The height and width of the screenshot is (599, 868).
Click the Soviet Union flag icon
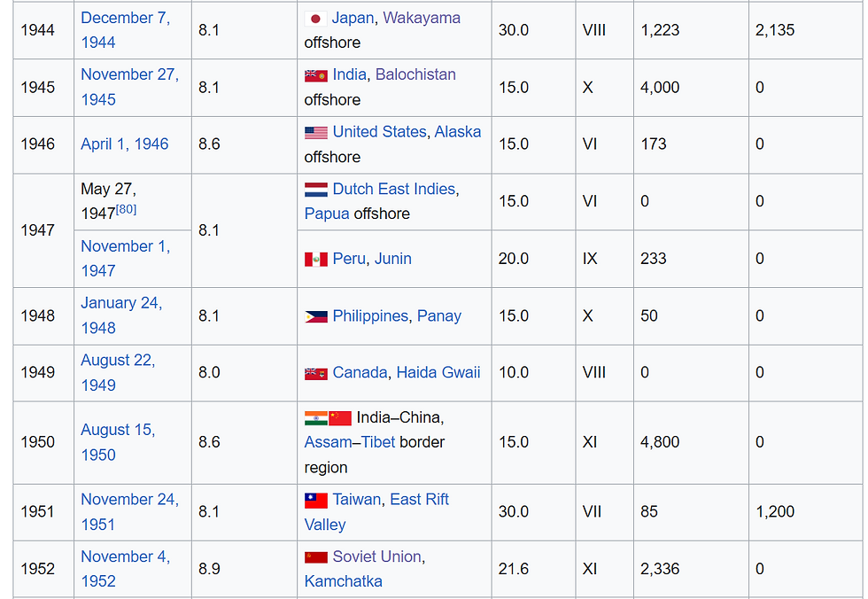tap(315, 557)
